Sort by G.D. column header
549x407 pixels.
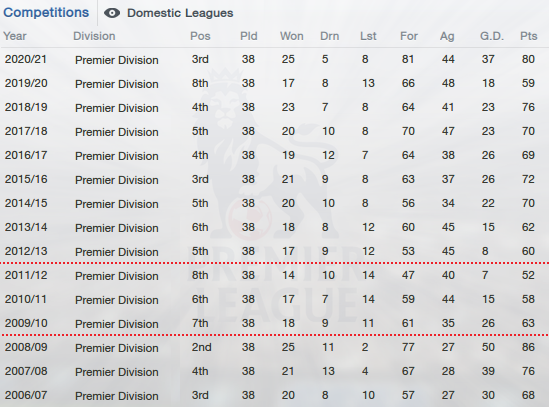(x=492, y=36)
